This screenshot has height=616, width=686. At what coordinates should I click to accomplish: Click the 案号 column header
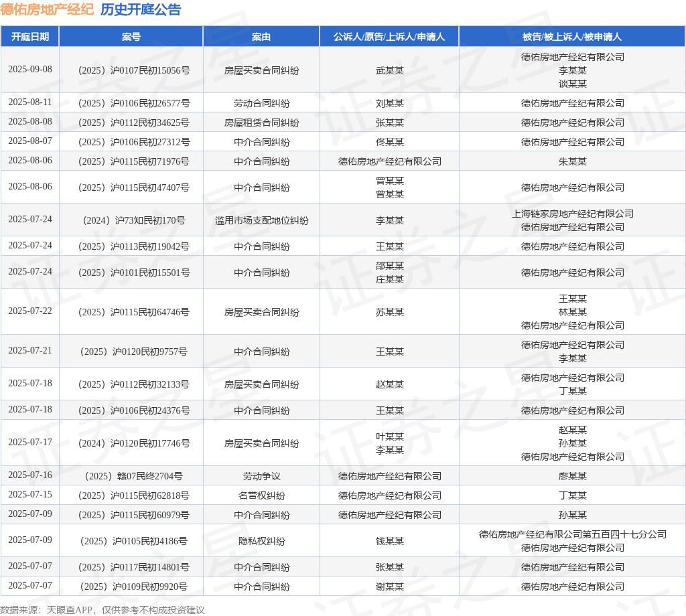[x=131, y=37]
